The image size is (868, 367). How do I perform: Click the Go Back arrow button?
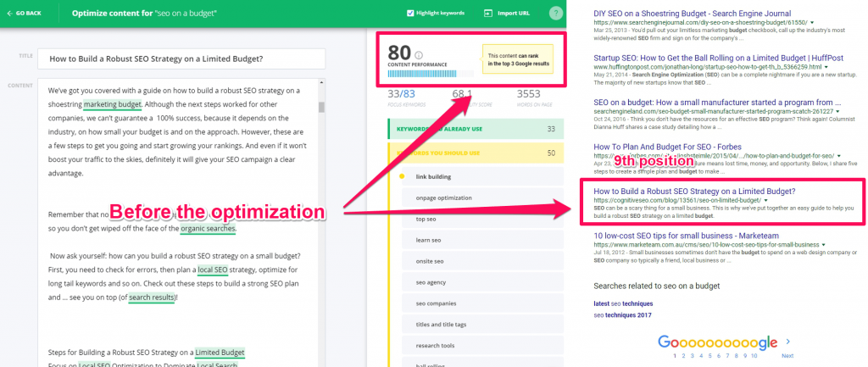pos(25,13)
